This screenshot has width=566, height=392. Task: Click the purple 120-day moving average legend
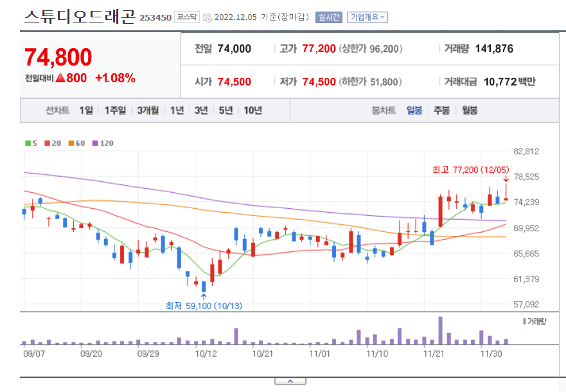click(103, 143)
